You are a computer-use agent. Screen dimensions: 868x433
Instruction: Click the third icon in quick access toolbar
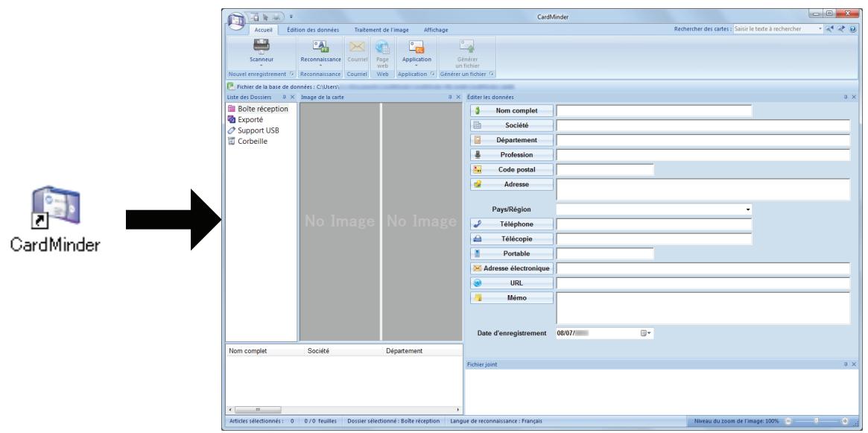pyautogui.click(x=276, y=16)
